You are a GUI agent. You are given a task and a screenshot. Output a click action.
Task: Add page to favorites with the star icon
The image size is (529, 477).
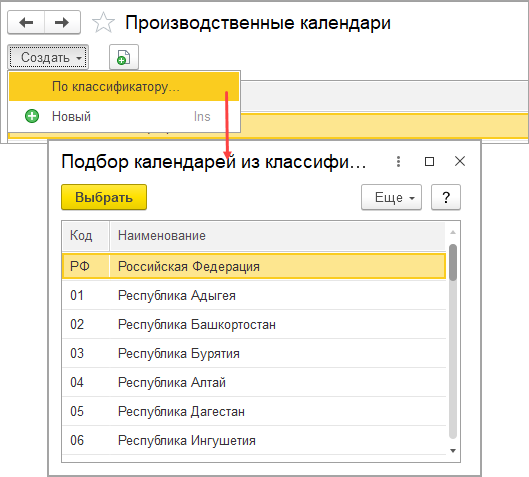point(103,23)
